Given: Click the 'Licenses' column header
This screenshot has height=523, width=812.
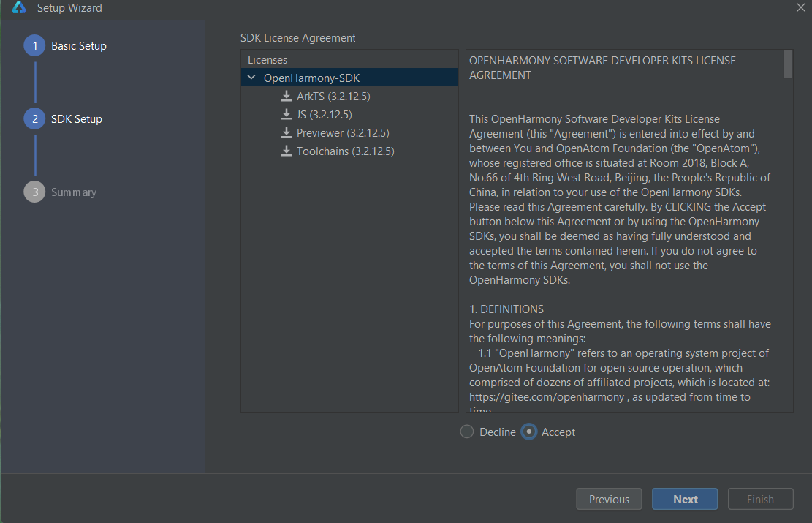Looking at the screenshot, I should point(267,59).
